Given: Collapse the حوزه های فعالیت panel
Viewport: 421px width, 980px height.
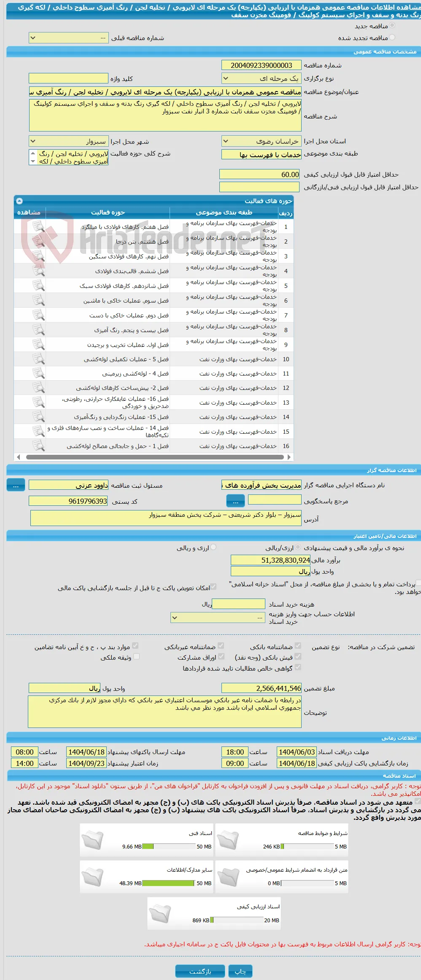Looking at the screenshot, I should [19, 201].
